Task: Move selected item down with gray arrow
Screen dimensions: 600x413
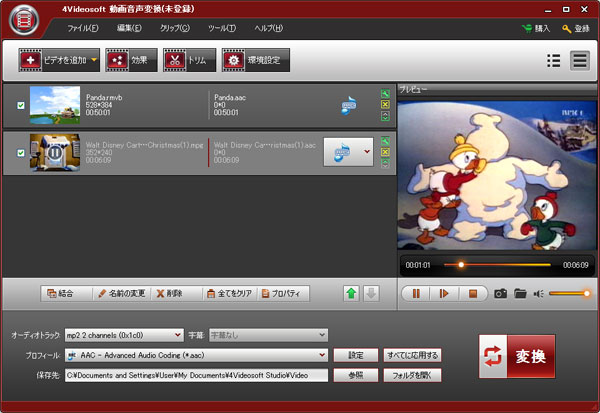Action: tap(371, 294)
